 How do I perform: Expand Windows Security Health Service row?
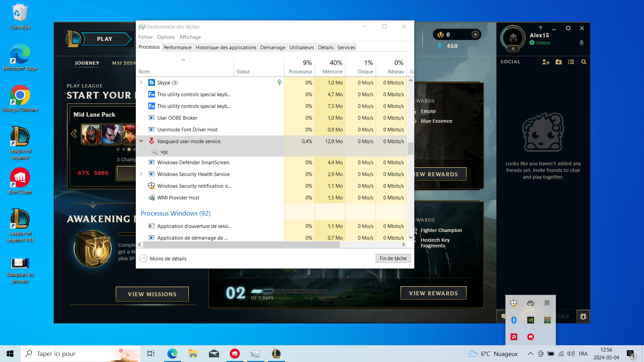(141, 174)
